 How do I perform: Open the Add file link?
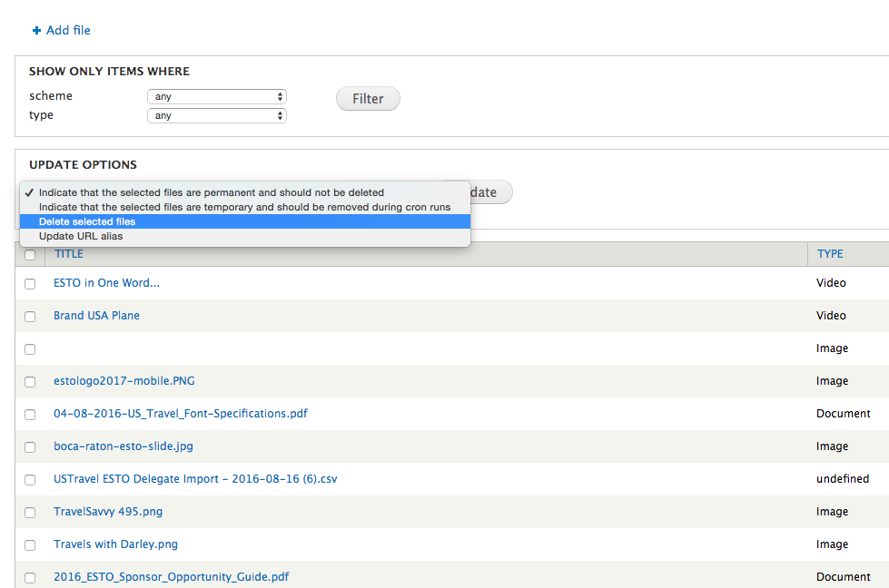(68, 30)
